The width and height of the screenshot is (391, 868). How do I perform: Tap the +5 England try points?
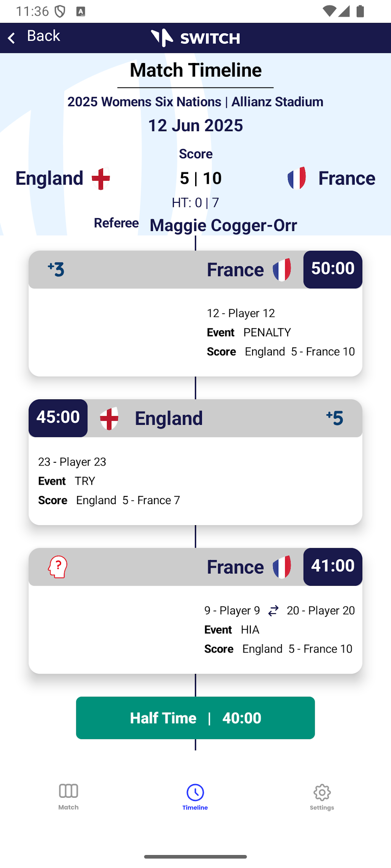click(335, 418)
